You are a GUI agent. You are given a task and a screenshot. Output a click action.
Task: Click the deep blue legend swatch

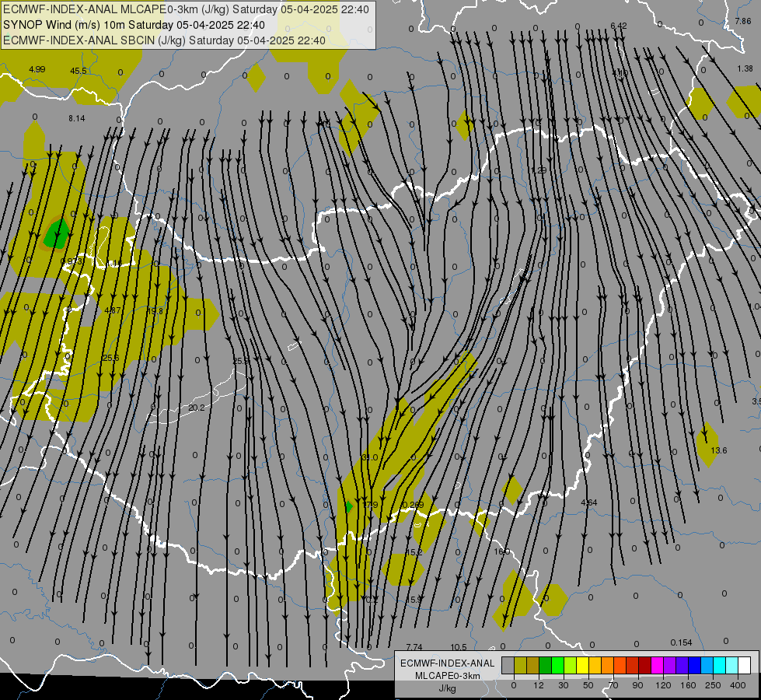pos(694,665)
